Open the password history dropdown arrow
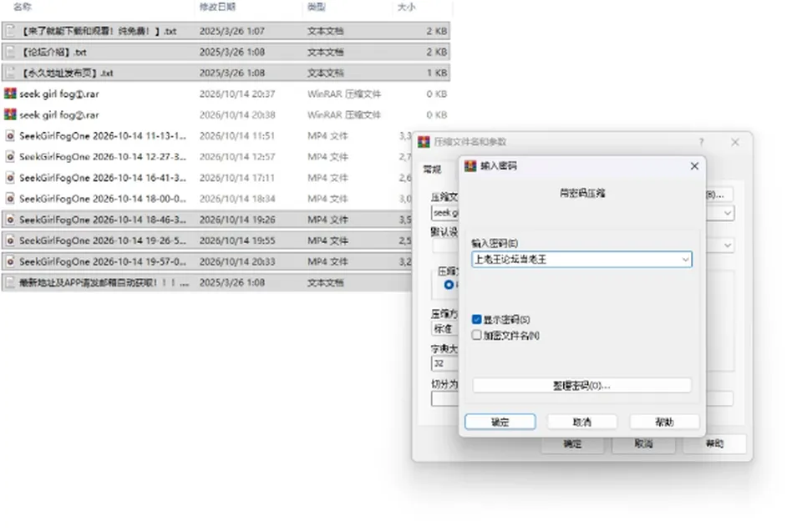Viewport: 802px width, 532px height. click(x=685, y=260)
